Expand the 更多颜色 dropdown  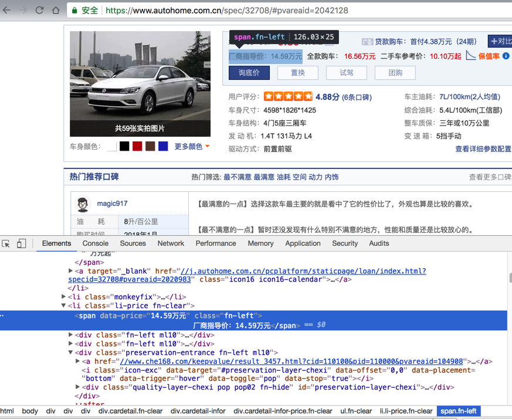coord(192,146)
